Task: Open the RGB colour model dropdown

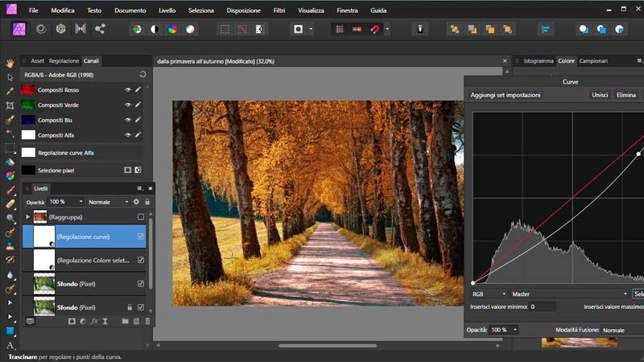Action: point(489,294)
